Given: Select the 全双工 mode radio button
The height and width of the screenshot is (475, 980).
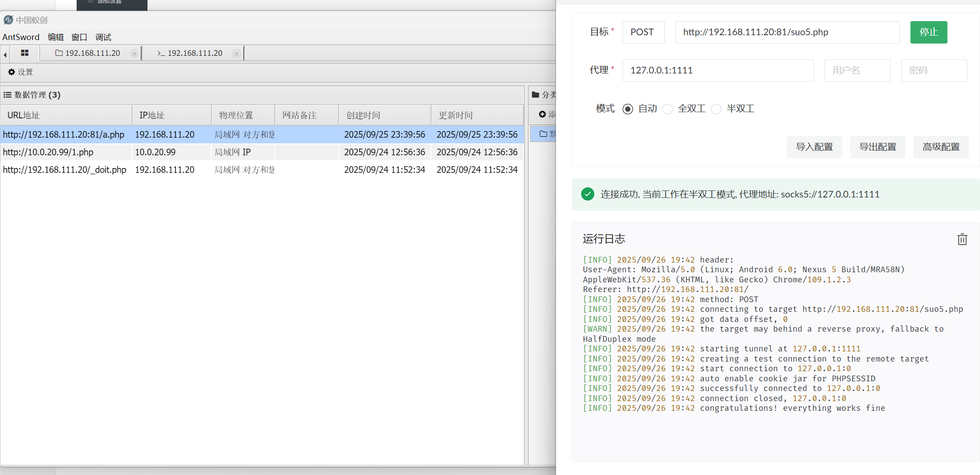Looking at the screenshot, I should coord(667,109).
